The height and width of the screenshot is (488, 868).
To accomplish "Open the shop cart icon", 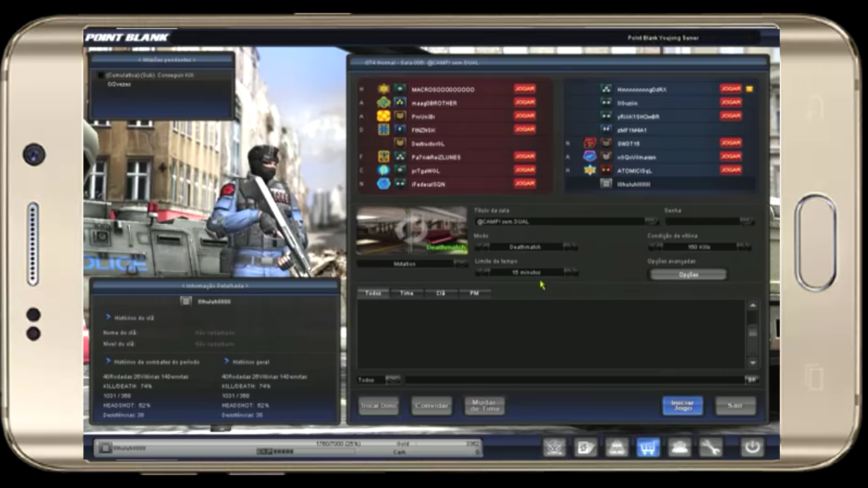I will [648, 447].
